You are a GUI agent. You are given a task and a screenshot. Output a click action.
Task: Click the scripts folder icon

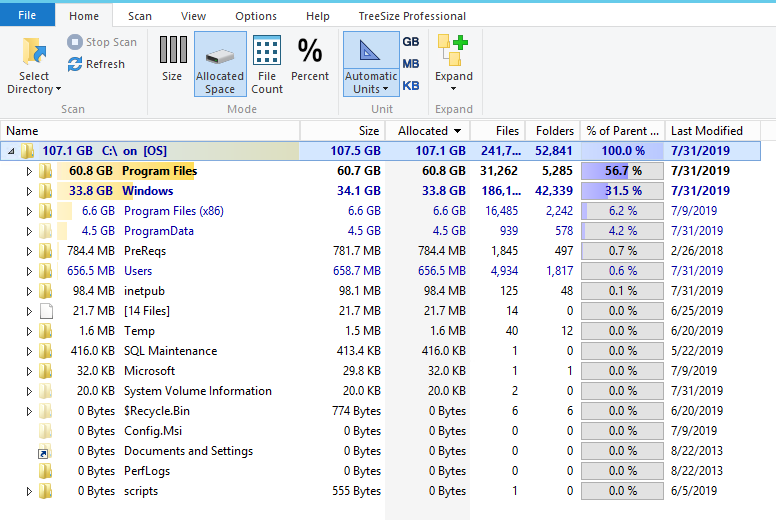(x=46, y=491)
